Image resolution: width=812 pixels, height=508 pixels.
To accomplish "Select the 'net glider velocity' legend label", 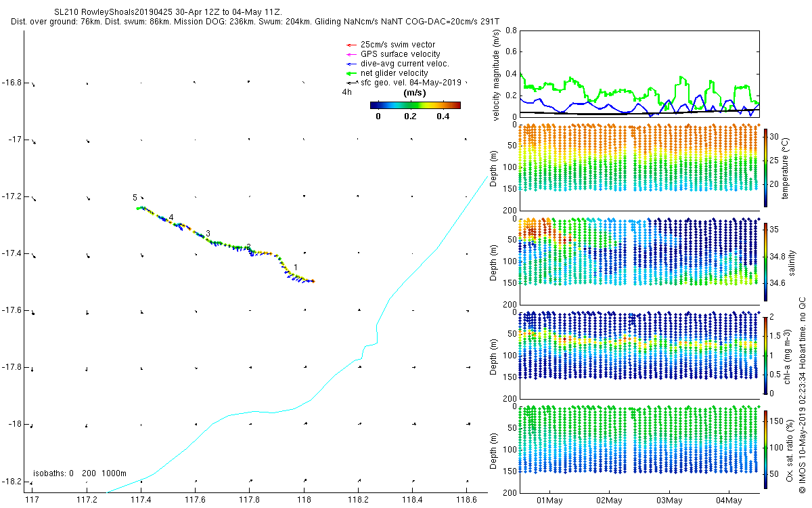I will (394, 73).
